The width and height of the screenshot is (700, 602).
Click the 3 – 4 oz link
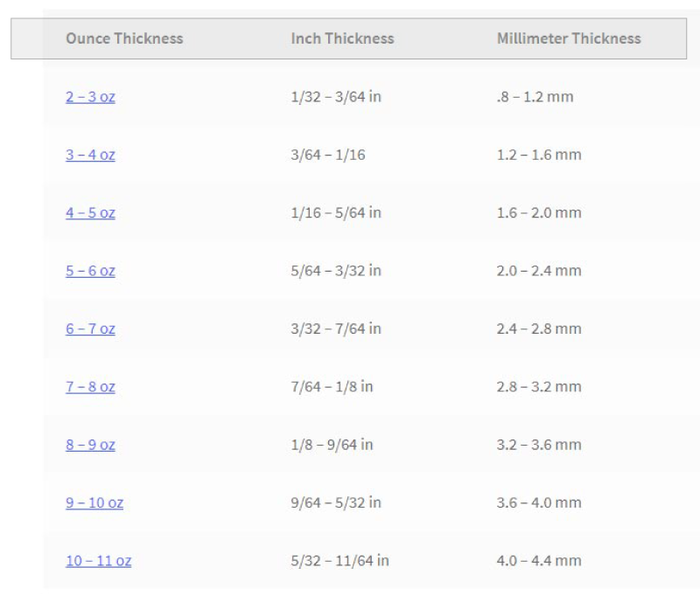pos(90,155)
